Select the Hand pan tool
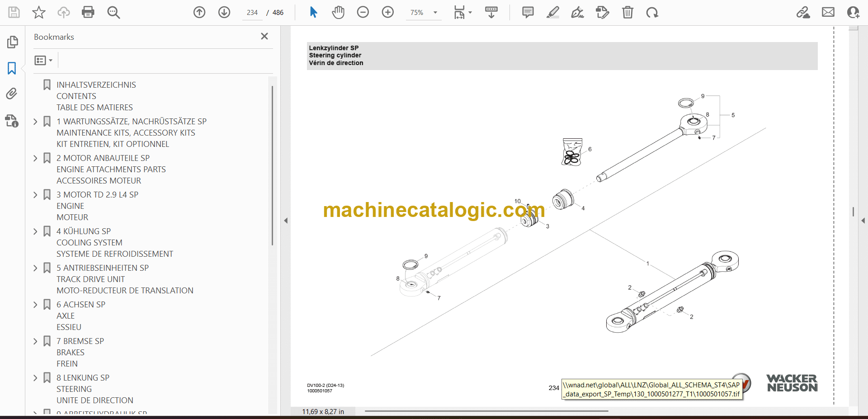Viewport: 868px width, 419px height. click(338, 12)
